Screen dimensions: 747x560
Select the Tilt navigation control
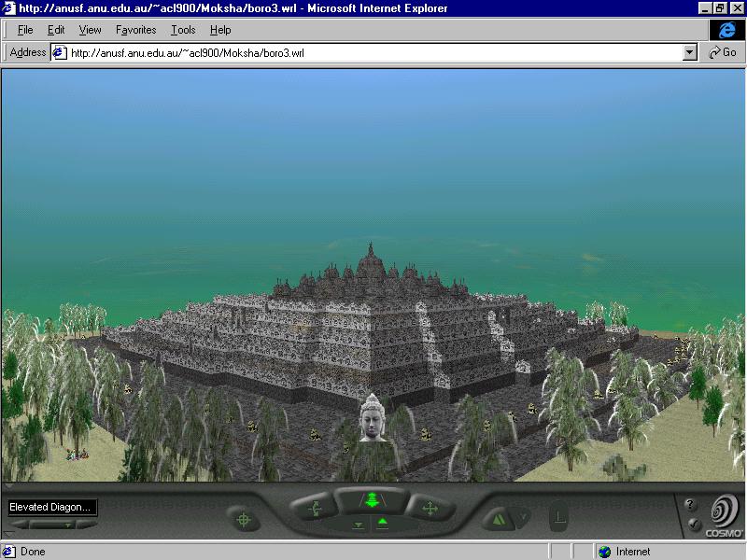pos(314,509)
